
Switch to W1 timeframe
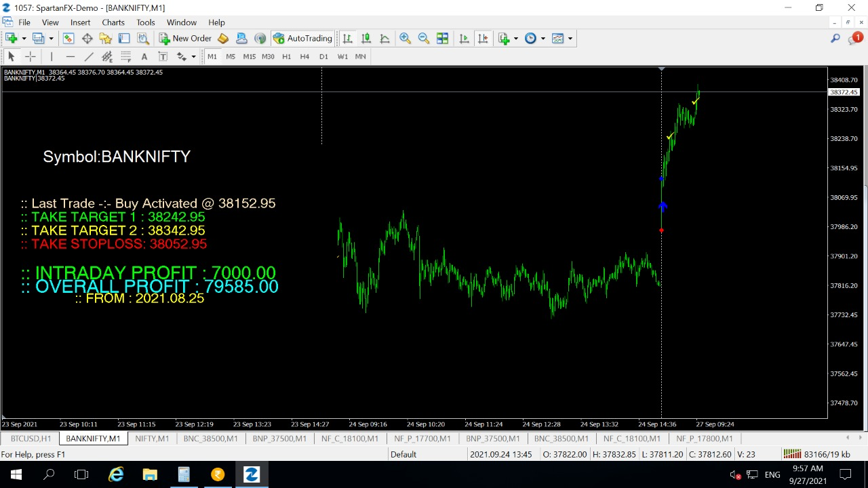[x=342, y=56]
